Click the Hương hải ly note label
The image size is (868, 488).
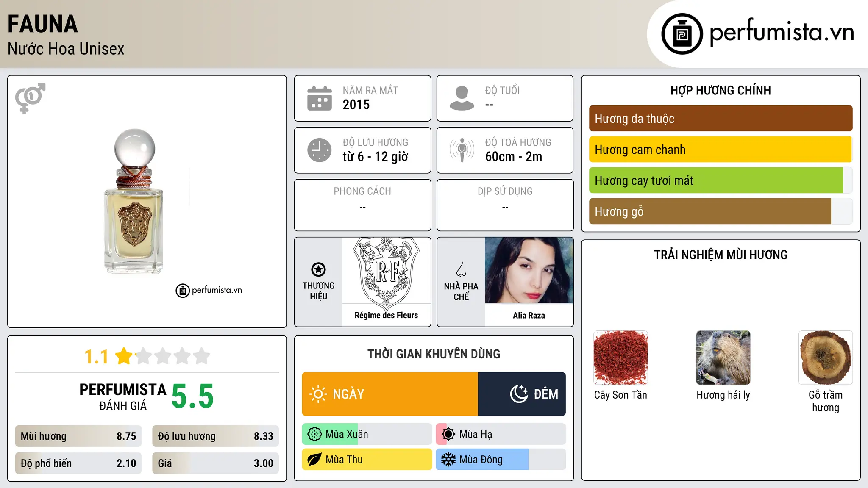click(723, 395)
